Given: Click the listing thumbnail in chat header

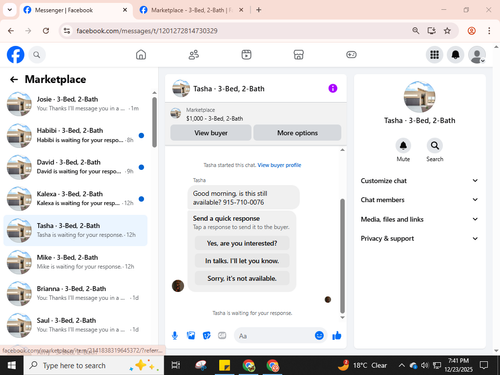Looking at the screenshot, I should coord(181,88).
